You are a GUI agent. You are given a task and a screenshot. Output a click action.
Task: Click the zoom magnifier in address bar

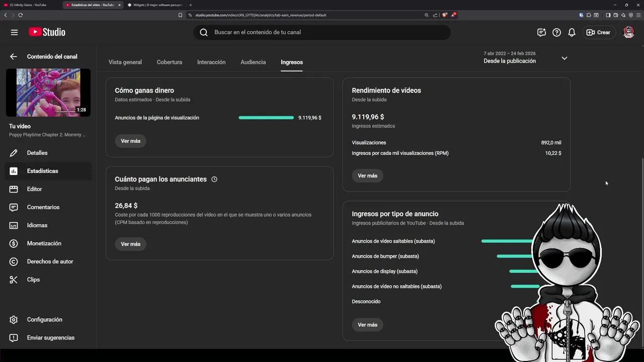tap(427, 15)
